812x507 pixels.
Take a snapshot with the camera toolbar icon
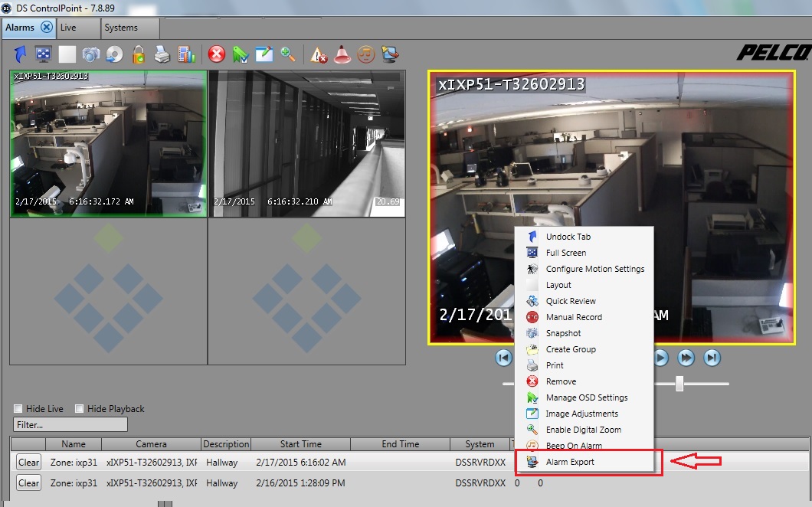click(x=90, y=54)
